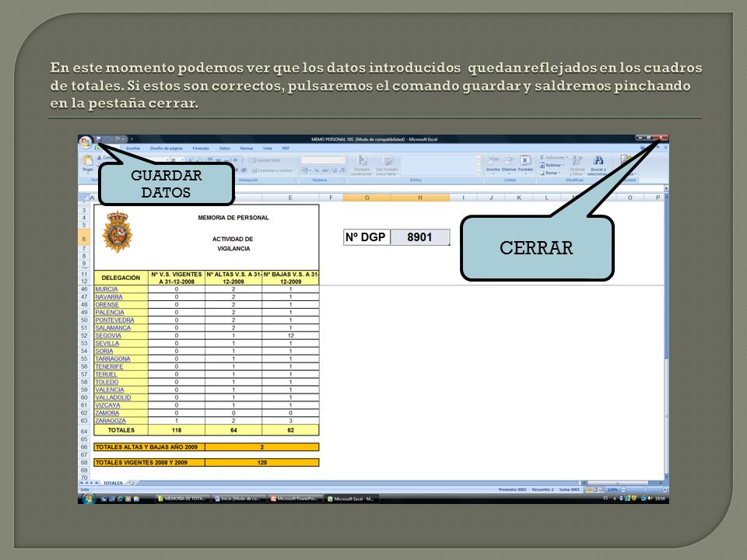Screen dimensions: 747x560
Task: Click the TOLEDO delegation link
Action: click(x=107, y=382)
